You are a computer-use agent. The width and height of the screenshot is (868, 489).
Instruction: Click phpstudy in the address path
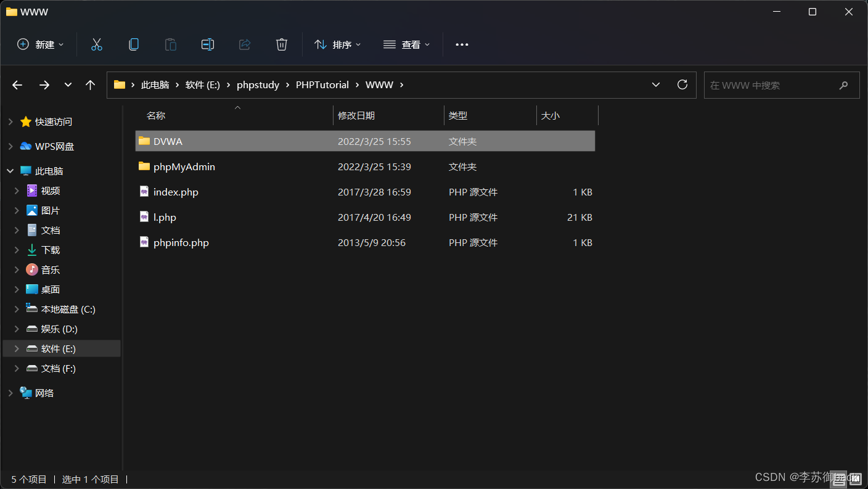[x=258, y=85]
